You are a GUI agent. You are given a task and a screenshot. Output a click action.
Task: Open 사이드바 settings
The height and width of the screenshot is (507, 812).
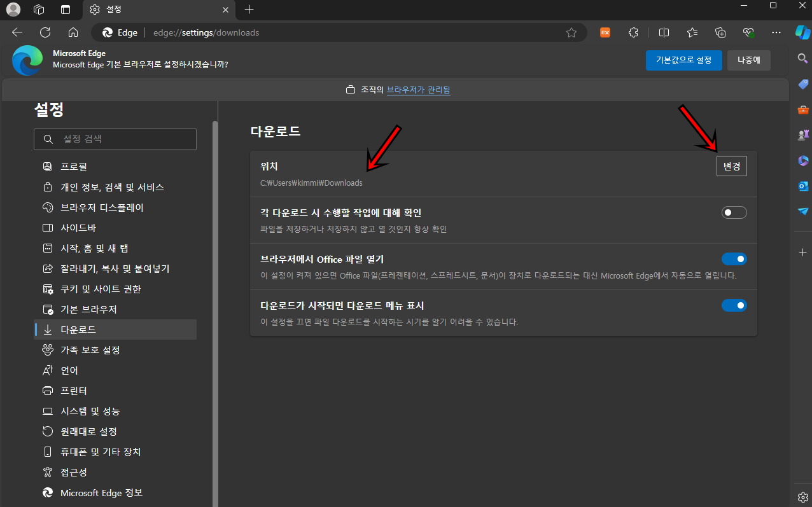(x=115, y=228)
